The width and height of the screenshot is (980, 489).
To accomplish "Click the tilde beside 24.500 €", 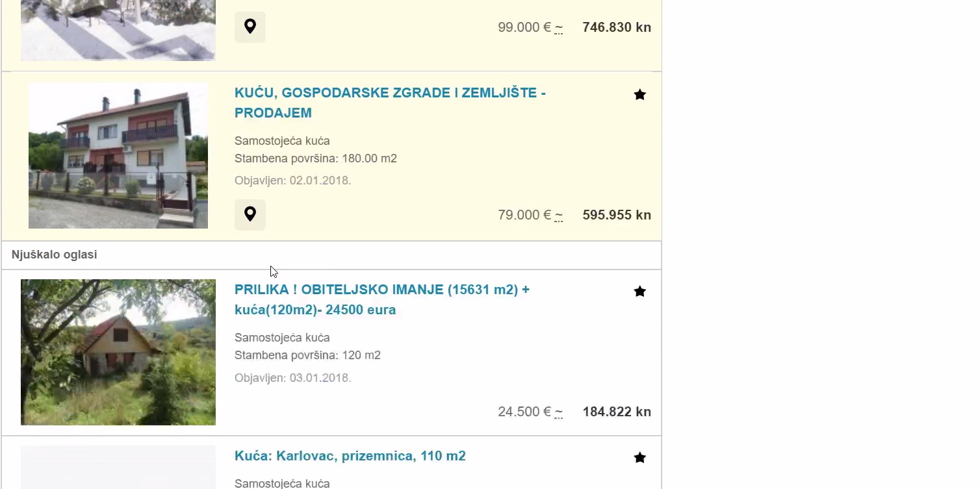I will [559, 412].
